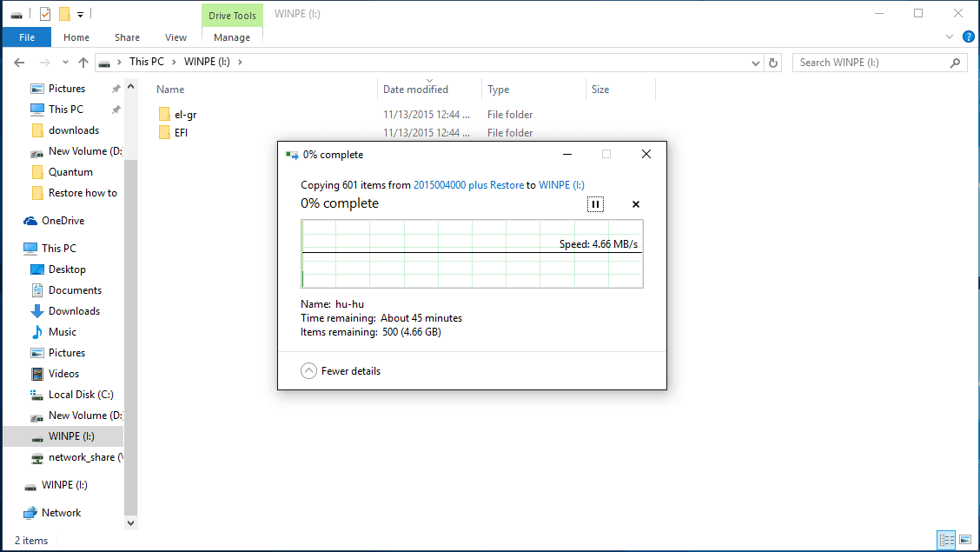Pause the file copy operation
Screen dimensions: 980x552
(595, 204)
